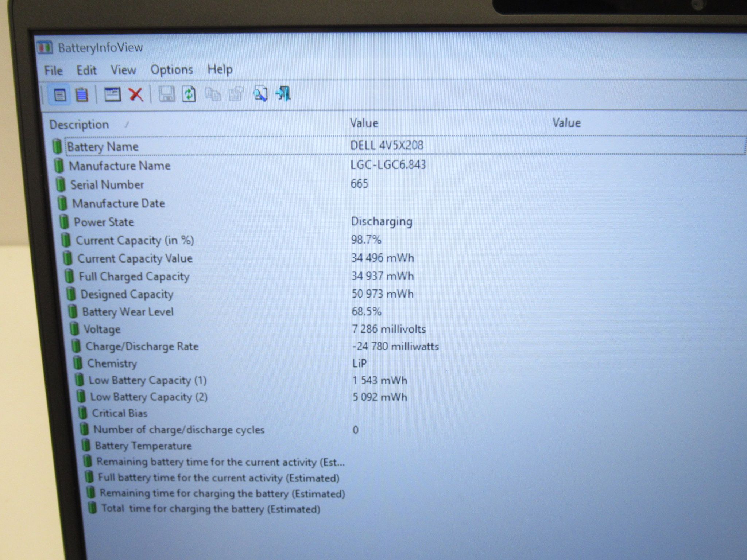
Task: Click the Discharging value
Action: [x=382, y=222]
